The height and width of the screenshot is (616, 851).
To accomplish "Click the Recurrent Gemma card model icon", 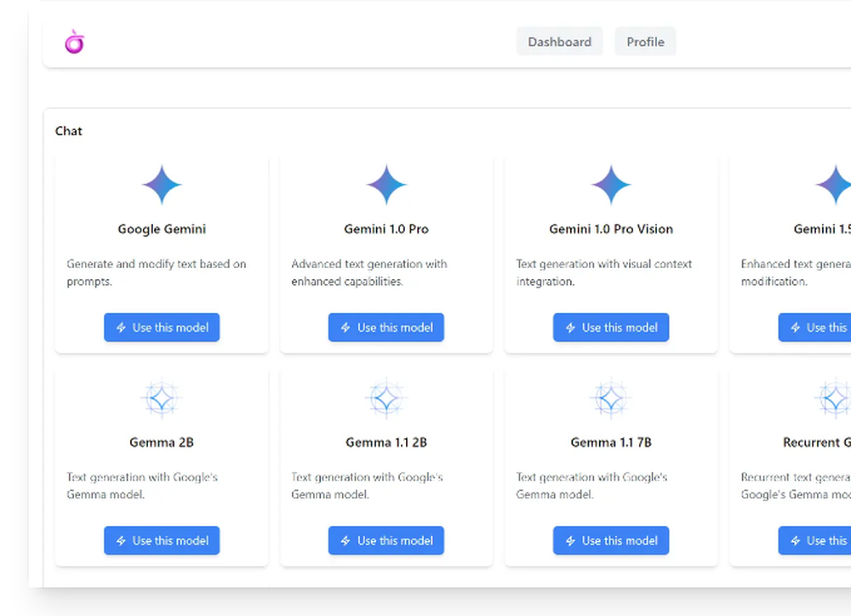I will pyautogui.click(x=834, y=398).
